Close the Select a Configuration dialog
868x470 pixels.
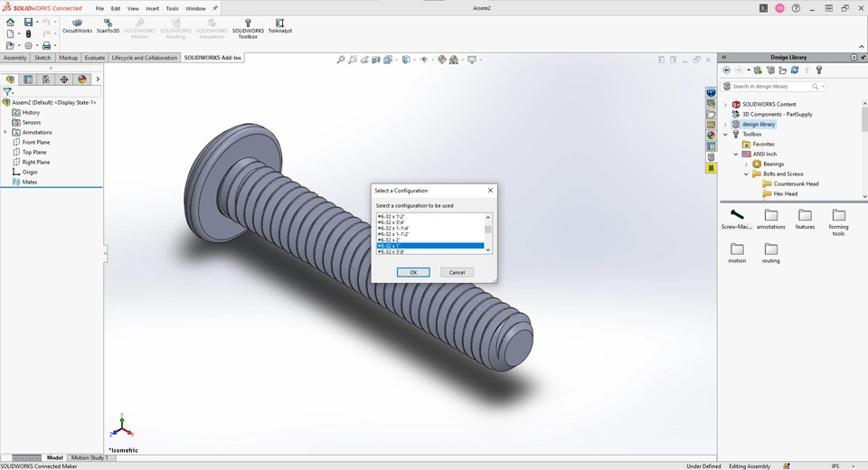point(490,191)
